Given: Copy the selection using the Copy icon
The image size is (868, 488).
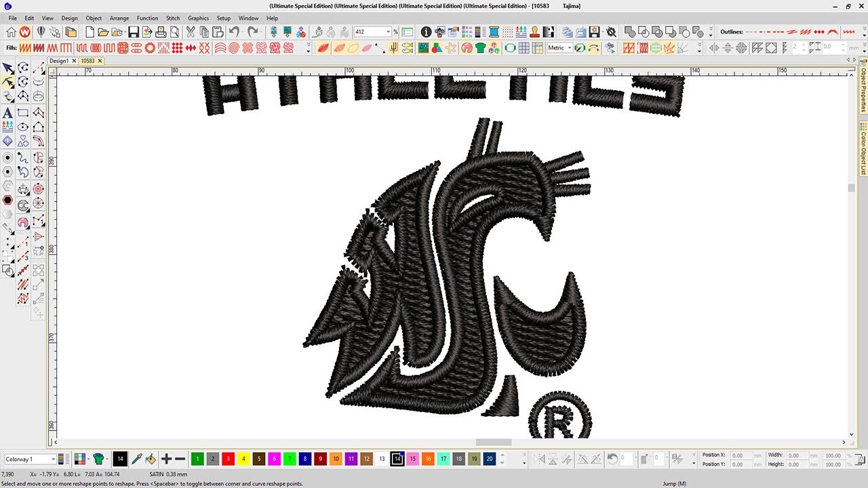Looking at the screenshot, I should tap(204, 32).
